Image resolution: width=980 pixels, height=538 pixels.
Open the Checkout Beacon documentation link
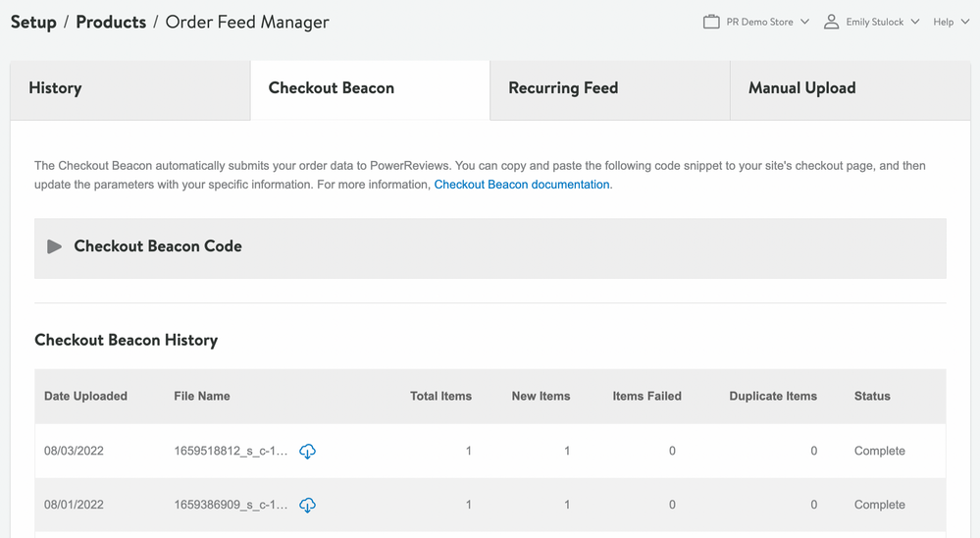(x=522, y=185)
